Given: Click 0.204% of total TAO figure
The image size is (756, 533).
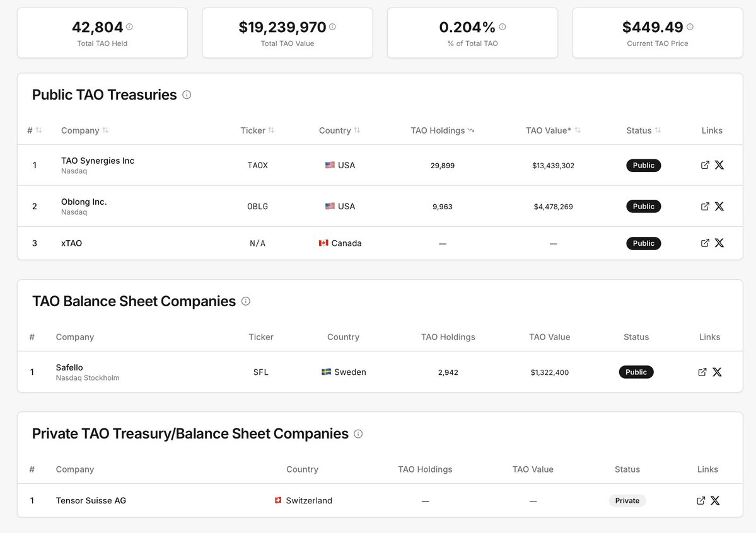Looking at the screenshot, I should coord(467,27).
